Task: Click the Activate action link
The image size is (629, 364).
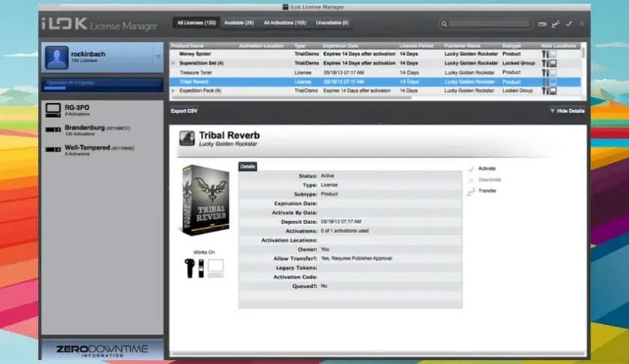Action: [x=487, y=168]
